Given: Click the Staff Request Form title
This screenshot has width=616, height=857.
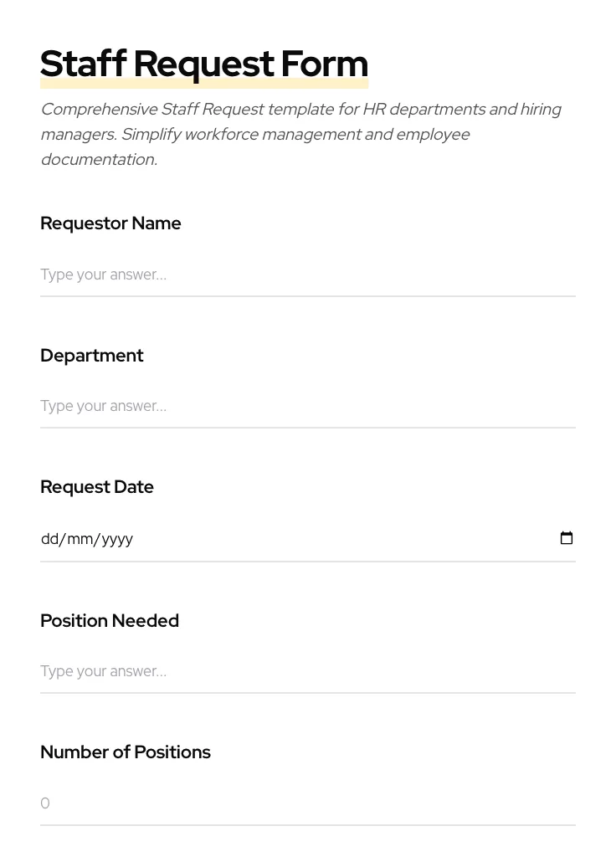Looking at the screenshot, I should point(204,63).
